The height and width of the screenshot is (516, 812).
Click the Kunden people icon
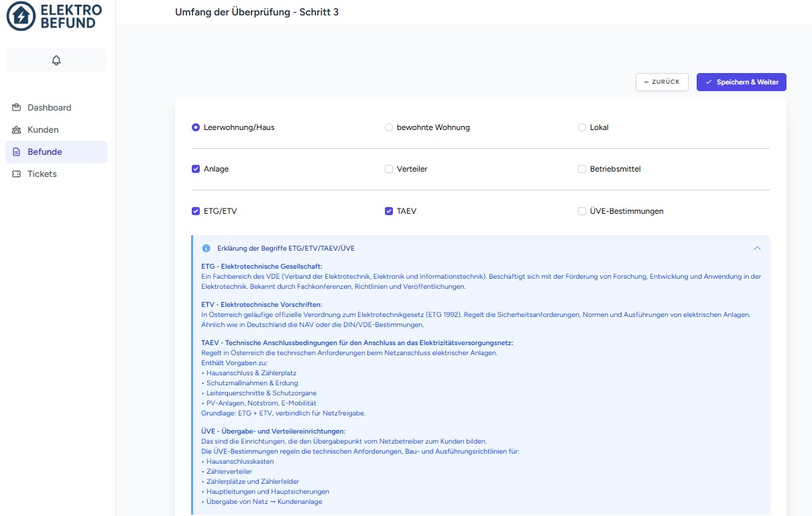click(17, 129)
